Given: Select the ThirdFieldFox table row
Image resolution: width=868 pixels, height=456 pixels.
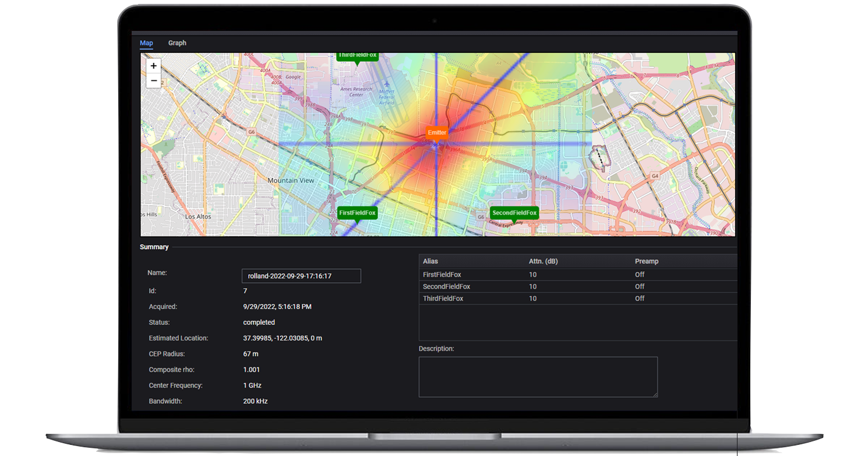Looking at the screenshot, I should tap(443, 299).
